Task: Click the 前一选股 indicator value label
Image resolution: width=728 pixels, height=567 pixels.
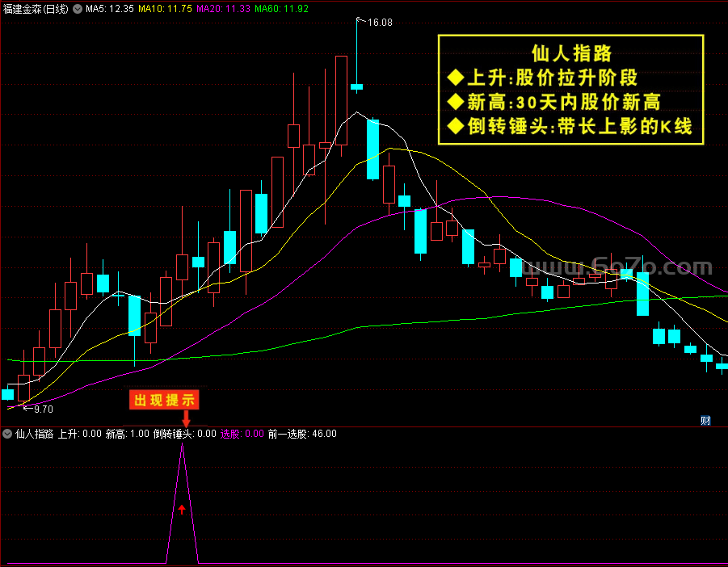Action: point(302,434)
